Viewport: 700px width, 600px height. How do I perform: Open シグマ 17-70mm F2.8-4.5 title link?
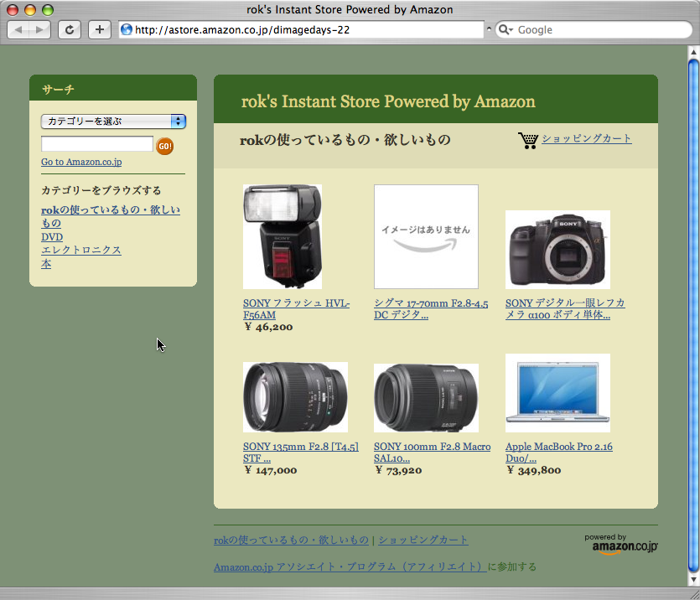[x=431, y=309]
